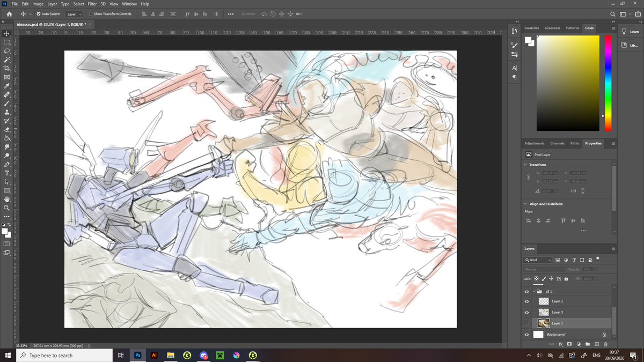Click zoom percentage 33.33% field
Image resolution: width=644 pixels, height=362 pixels.
[21, 346]
